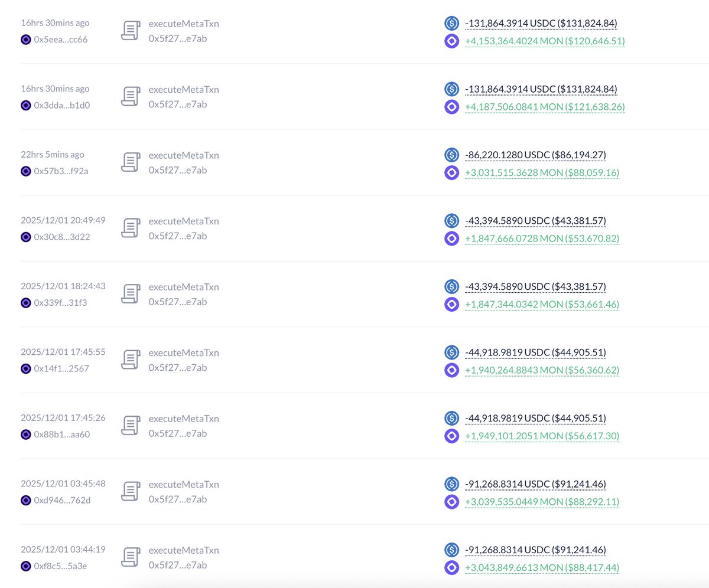Click the -131,864.3914 USDC amount in the 0x5eea…cc66 row
The image size is (709, 588).
pyautogui.click(x=541, y=23)
